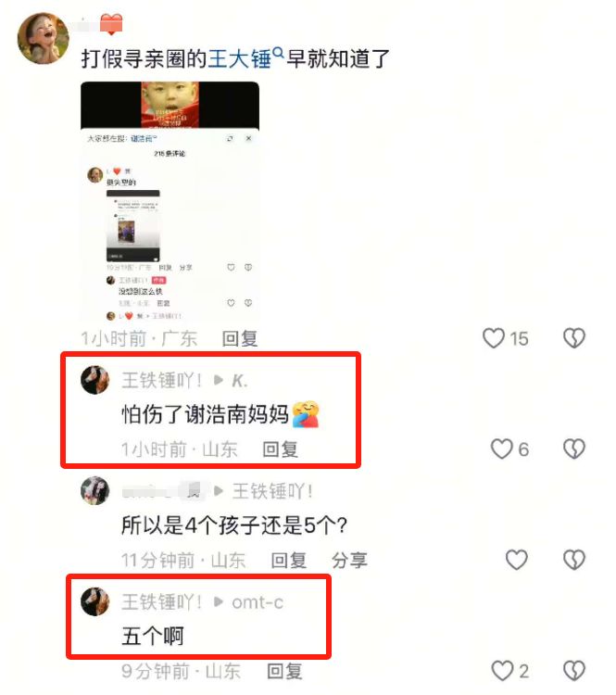This screenshot has height=695, width=616.
Task: Open 王铁锤吖! username in 五个啊 reply
Action: [x=162, y=602]
